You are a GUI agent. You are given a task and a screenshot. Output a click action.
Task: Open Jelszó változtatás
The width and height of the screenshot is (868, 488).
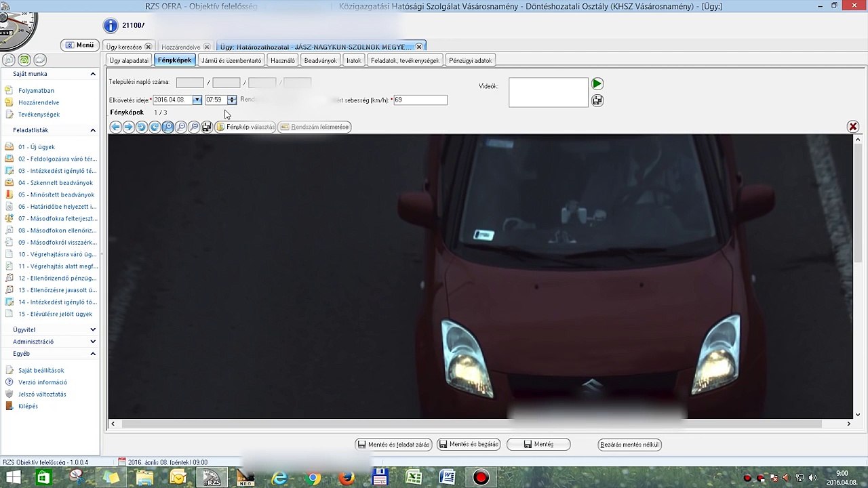42,394
